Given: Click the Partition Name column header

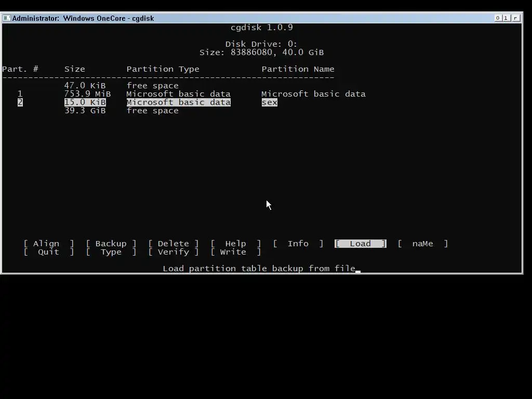Looking at the screenshot, I should 298,69.
